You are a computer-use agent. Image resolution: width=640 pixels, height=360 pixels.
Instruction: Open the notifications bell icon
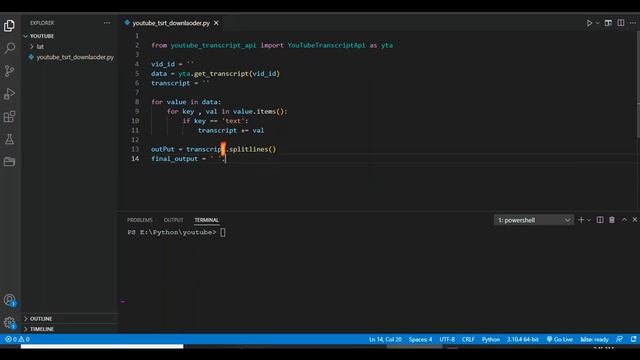click(633, 339)
